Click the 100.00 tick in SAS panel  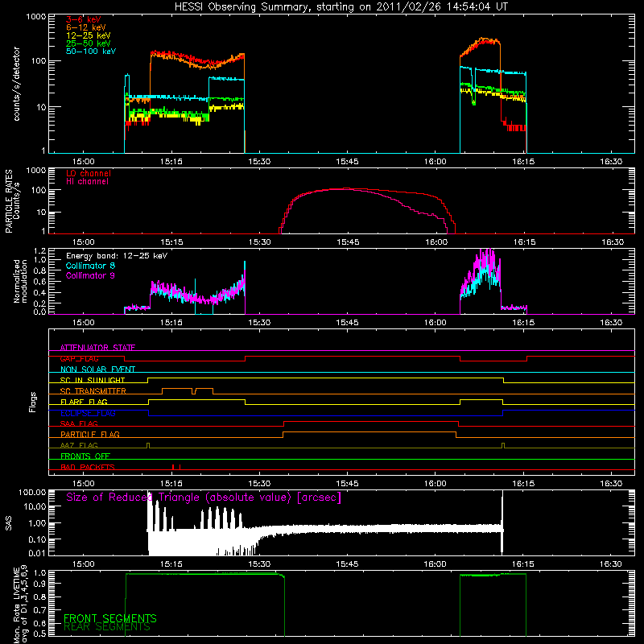tap(32, 492)
